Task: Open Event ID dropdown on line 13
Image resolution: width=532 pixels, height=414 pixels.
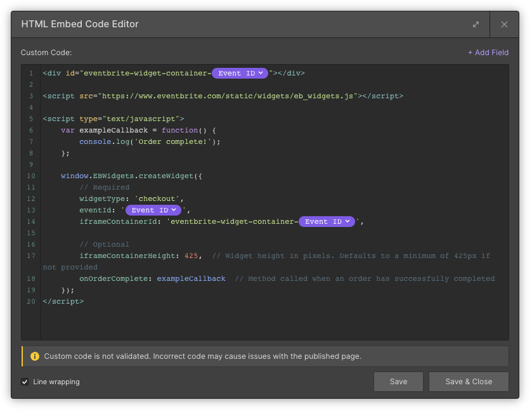Action: [153, 210]
